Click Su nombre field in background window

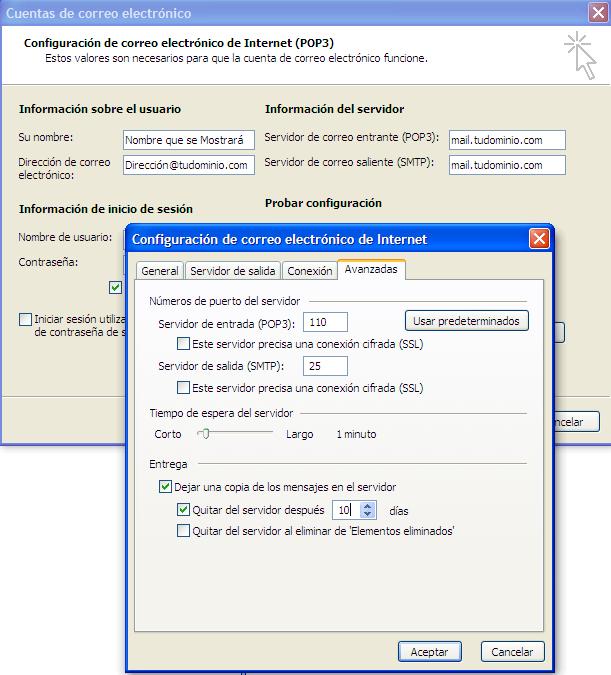[x=189, y=140]
